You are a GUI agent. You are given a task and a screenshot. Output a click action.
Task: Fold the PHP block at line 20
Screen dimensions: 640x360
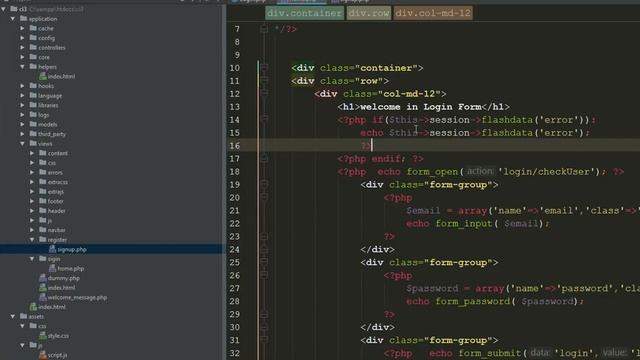[x=264, y=198]
